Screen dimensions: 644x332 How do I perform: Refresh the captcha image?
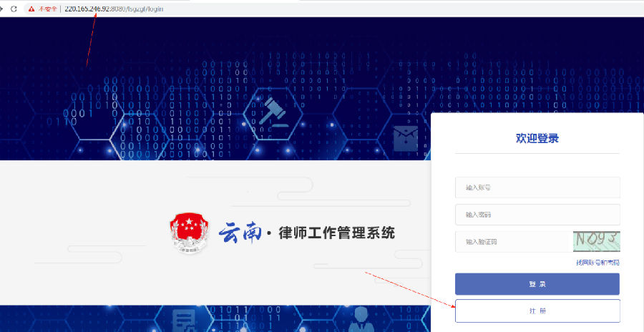[596, 242]
